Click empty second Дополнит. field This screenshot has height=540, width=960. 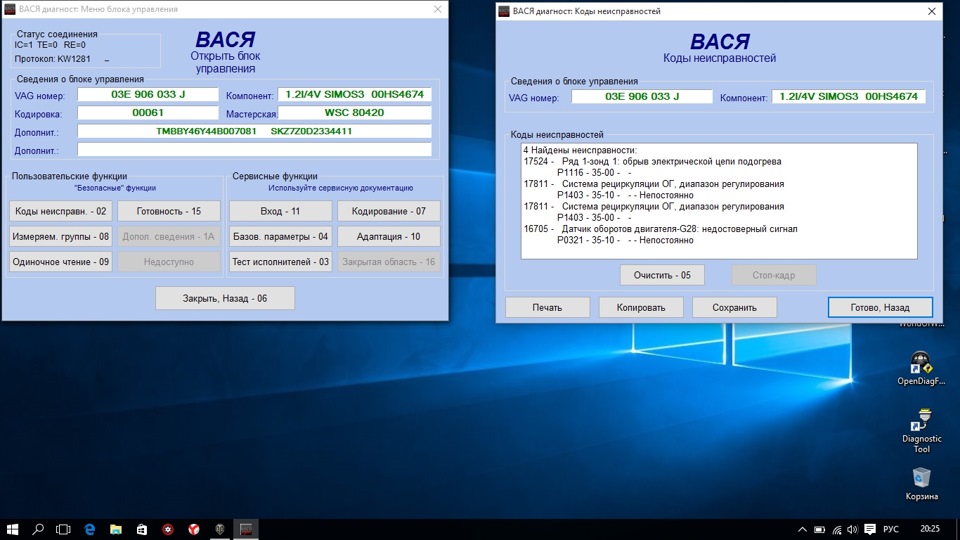coord(254,150)
